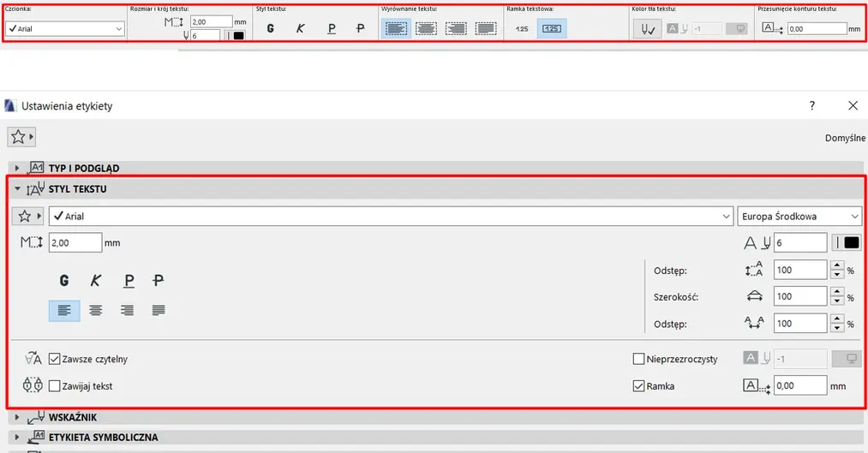This screenshot has height=453, width=868.
Task: Click first Odstęp 100 input field
Action: point(800,270)
